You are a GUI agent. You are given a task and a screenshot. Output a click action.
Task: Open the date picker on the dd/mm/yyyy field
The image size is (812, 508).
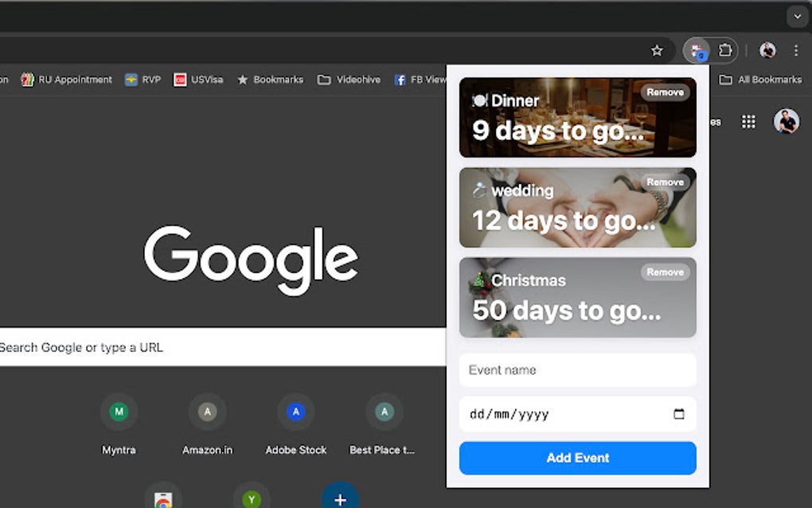tap(678, 414)
